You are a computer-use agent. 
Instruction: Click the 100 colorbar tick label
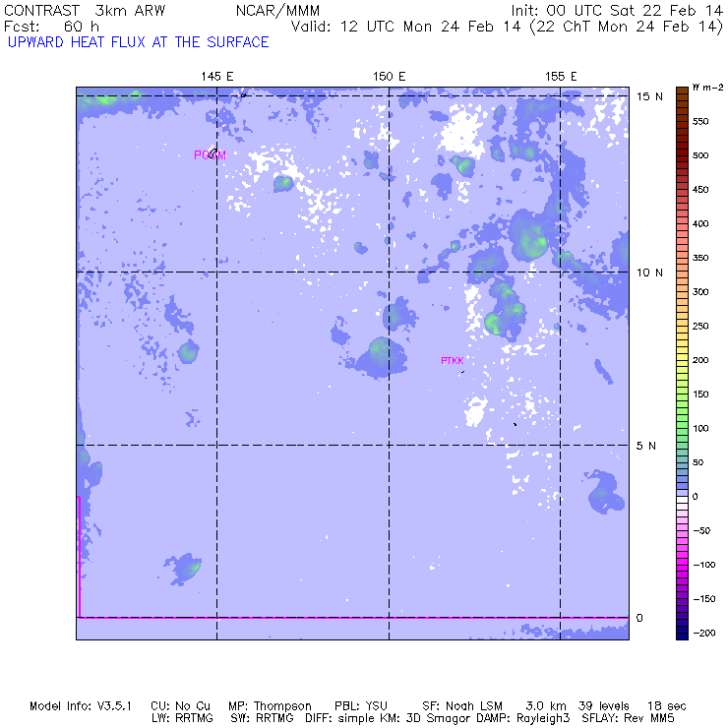[x=700, y=429]
